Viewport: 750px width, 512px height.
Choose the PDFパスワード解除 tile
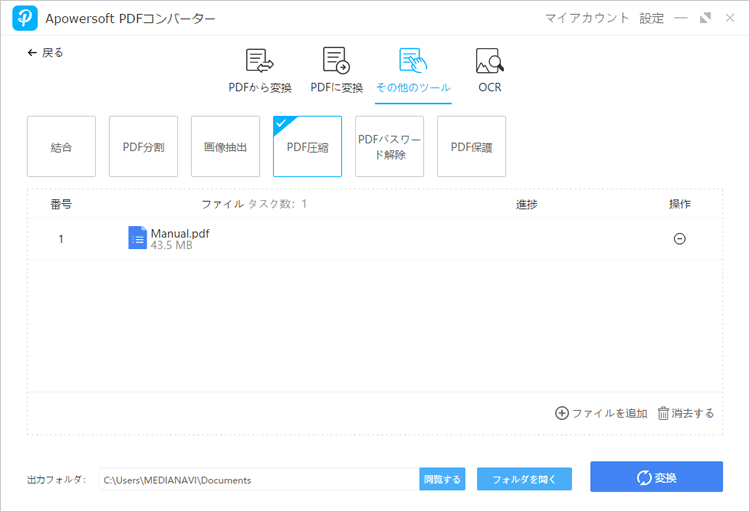pos(389,146)
